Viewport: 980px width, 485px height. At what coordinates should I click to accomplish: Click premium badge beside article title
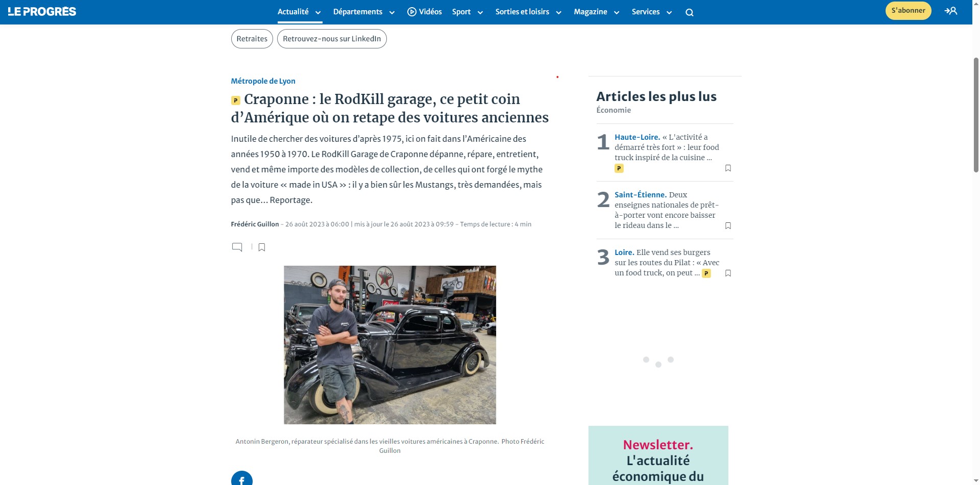point(235,100)
